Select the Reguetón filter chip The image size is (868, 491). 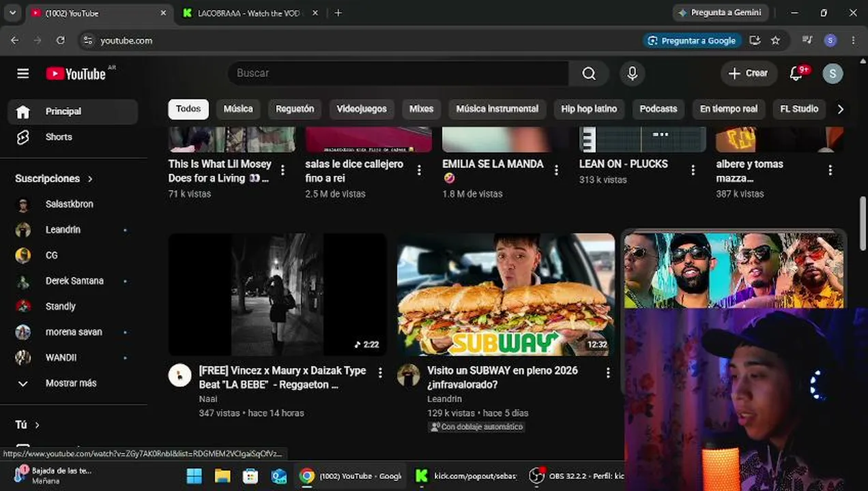pos(295,109)
